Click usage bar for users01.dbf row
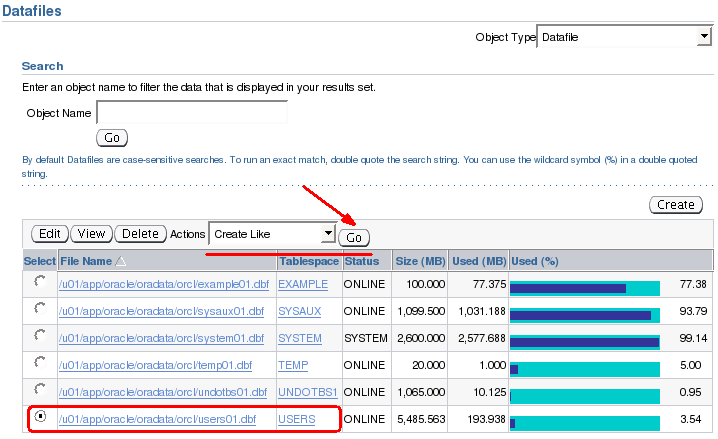This screenshot has height=439, width=718. (585, 423)
